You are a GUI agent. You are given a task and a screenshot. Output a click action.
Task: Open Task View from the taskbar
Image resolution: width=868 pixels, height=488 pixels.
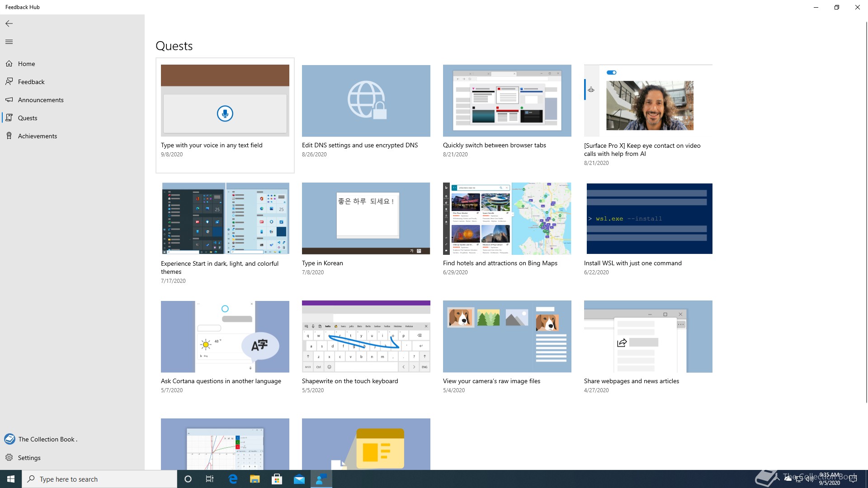tap(210, 479)
